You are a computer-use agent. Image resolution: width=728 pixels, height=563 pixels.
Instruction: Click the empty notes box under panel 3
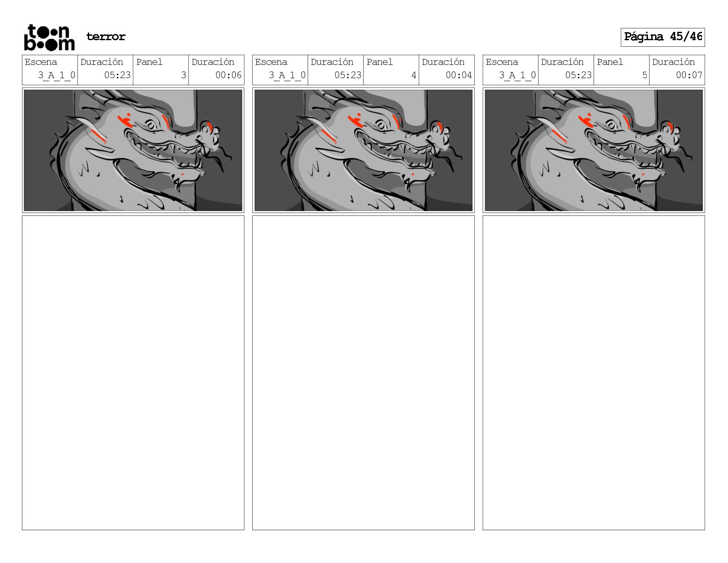pyautogui.click(x=133, y=373)
